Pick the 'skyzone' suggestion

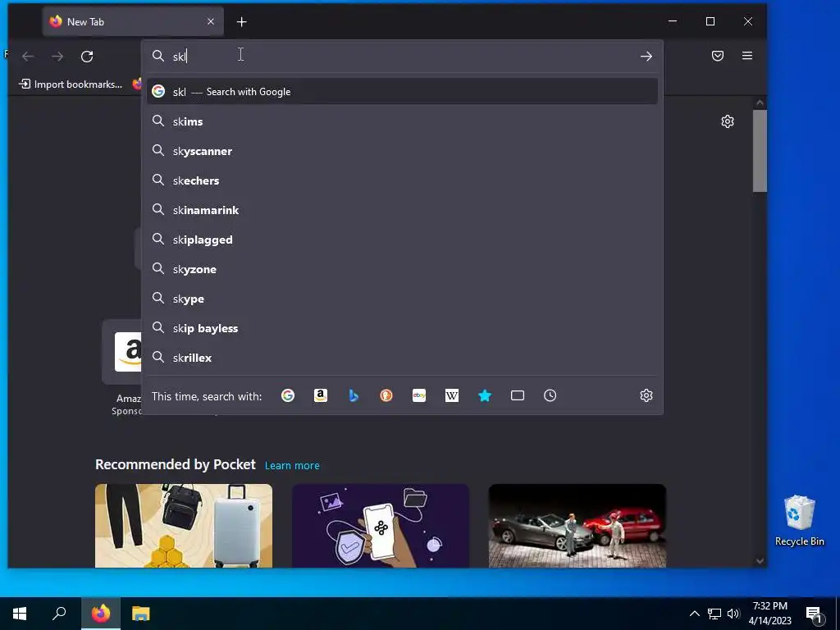[402, 269]
